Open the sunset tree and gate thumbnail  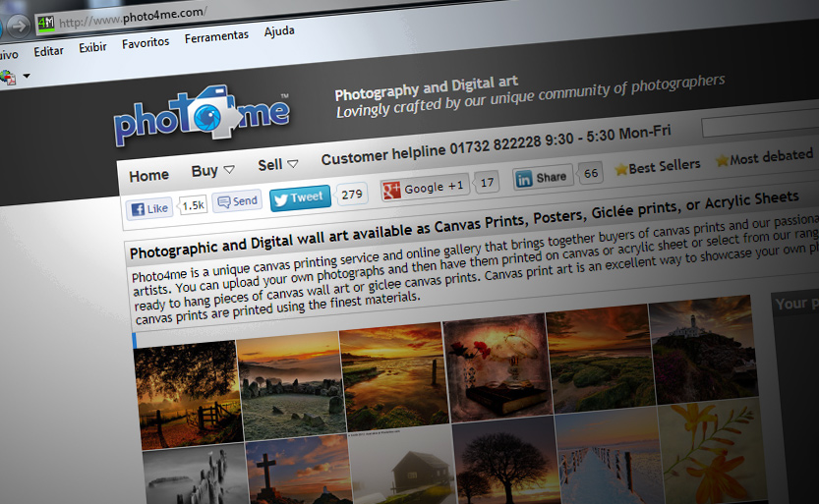(188, 394)
